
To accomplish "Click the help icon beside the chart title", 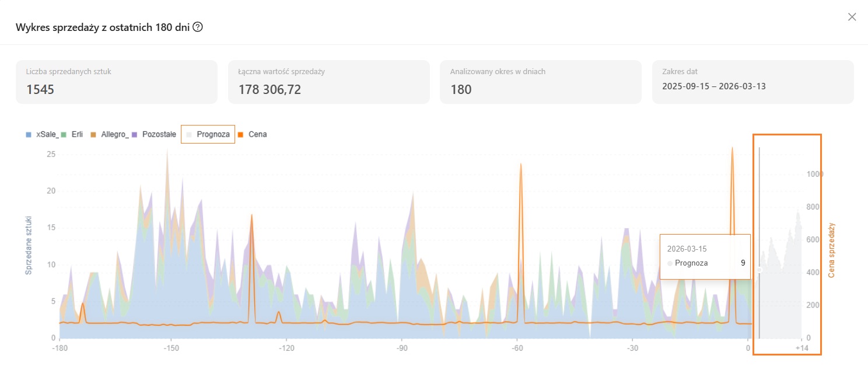I will pyautogui.click(x=198, y=27).
